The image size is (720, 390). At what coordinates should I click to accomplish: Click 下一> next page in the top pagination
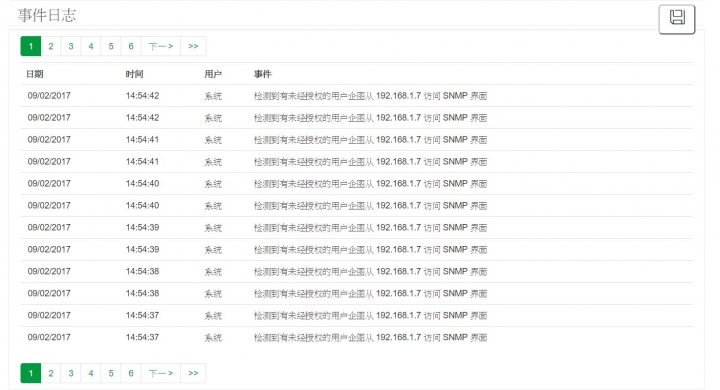161,46
